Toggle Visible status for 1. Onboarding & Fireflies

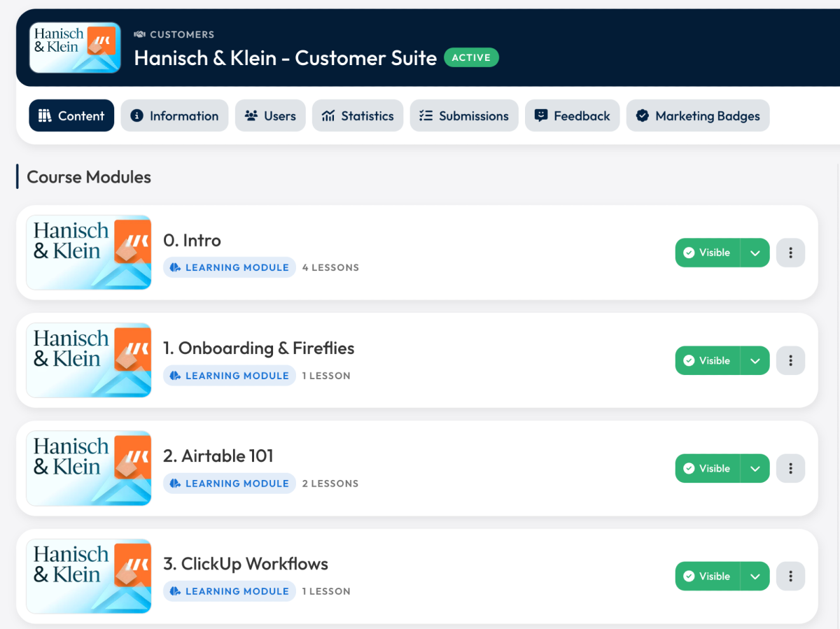(x=708, y=360)
